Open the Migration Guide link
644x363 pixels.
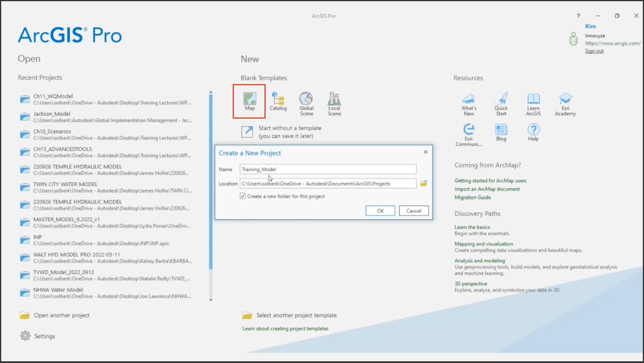click(472, 197)
